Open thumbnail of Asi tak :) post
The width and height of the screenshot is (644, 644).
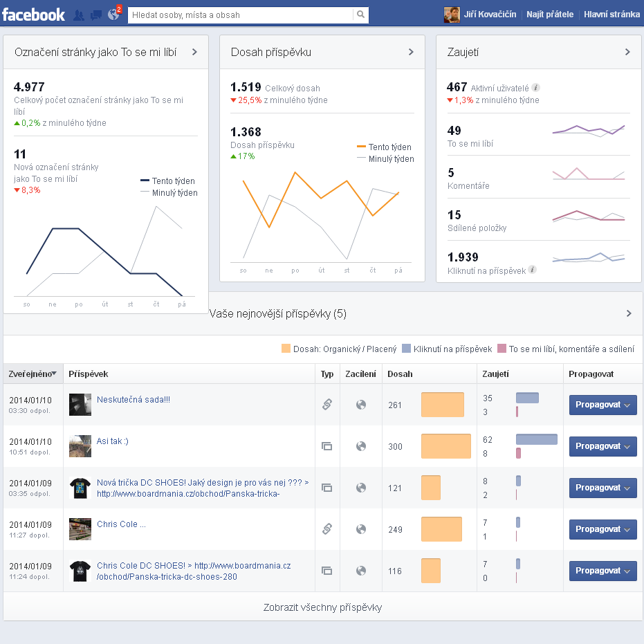[80, 446]
